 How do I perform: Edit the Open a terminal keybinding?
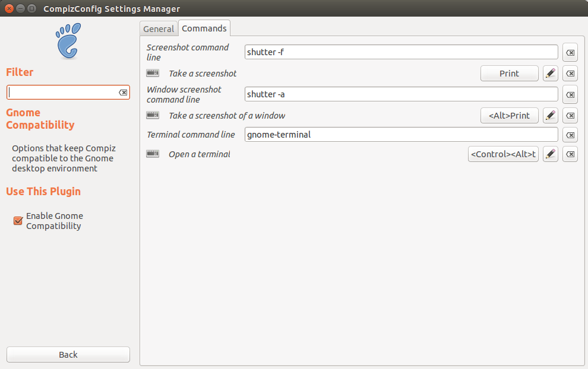pyautogui.click(x=551, y=154)
